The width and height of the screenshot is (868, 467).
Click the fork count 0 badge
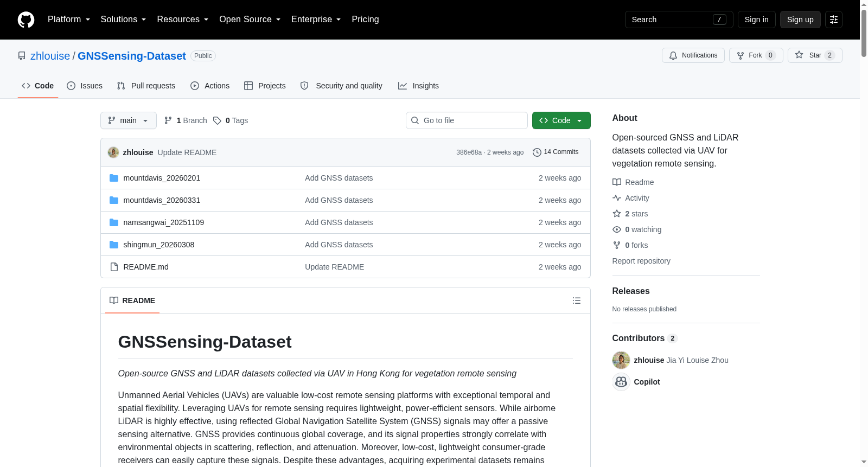tap(770, 55)
